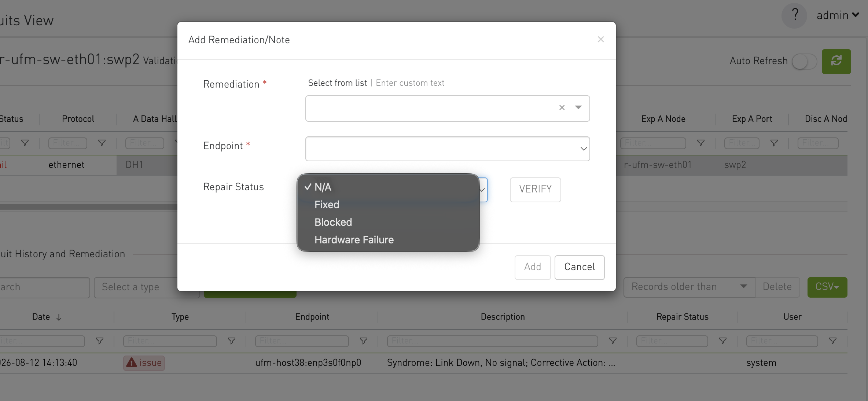
Task: Cancel the remediation dialog
Action: point(579,267)
